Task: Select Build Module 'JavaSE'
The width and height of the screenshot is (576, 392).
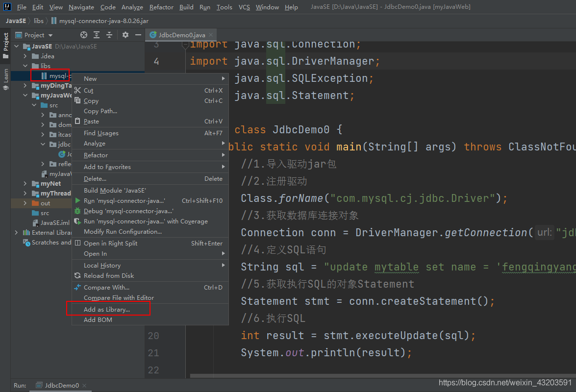Action: 150,190
